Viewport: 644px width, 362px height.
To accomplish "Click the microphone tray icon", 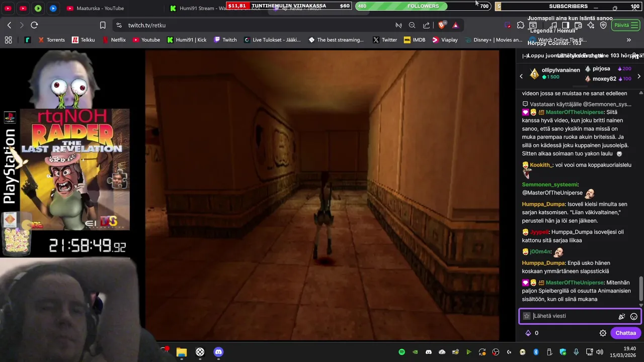I will pyautogui.click(x=576, y=352).
